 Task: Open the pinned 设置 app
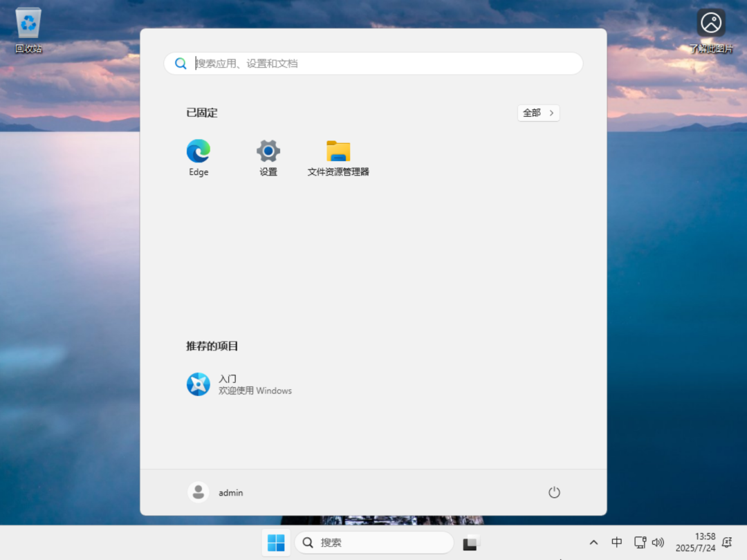tap(268, 158)
